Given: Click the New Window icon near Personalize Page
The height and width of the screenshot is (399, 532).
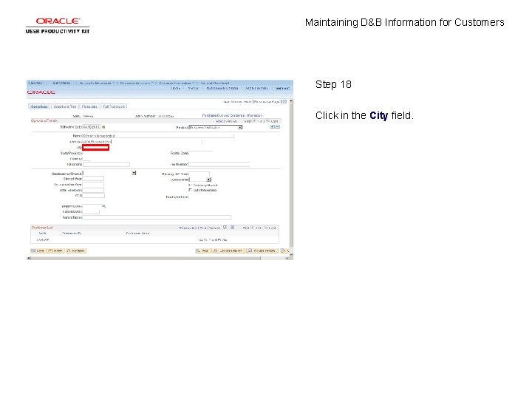Looking at the screenshot, I should [x=284, y=101].
